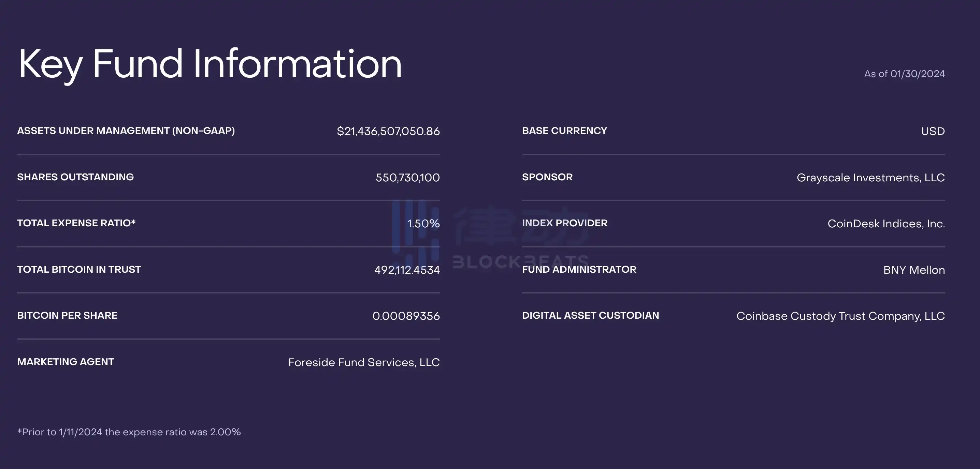Click CoinDesk Indices, Inc. provider name
The width and height of the screenshot is (980, 469).
coord(886,224)
